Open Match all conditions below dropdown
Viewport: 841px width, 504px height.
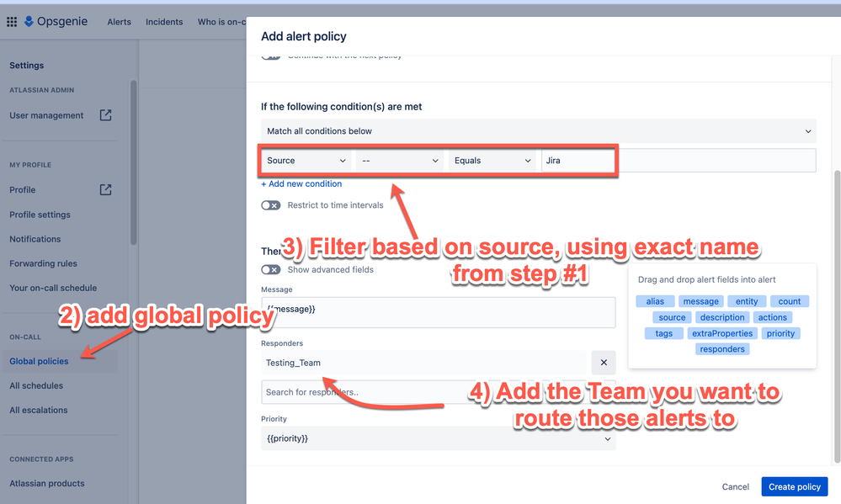point(539,130)
